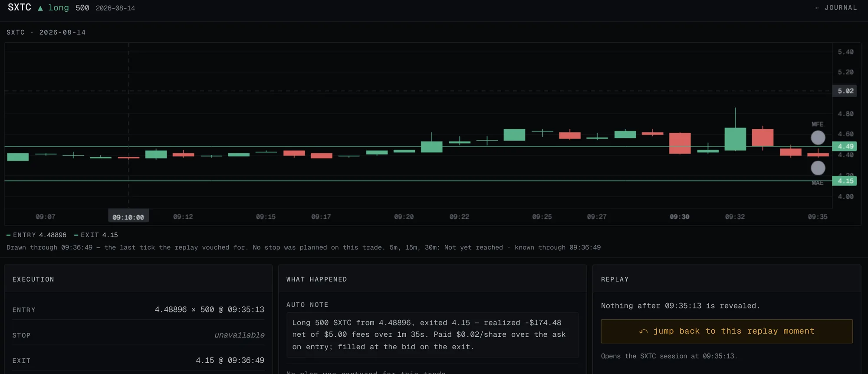The width and height of the screenshot is (868, 374).
Task: Click the ENTRY 4.48896 legend item
Action: click(36, 235)
